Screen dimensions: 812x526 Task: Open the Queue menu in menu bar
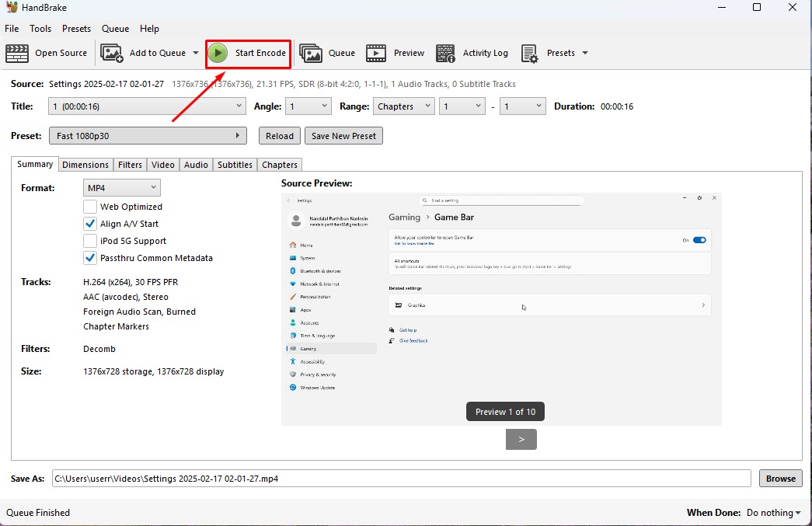point(115,29)
